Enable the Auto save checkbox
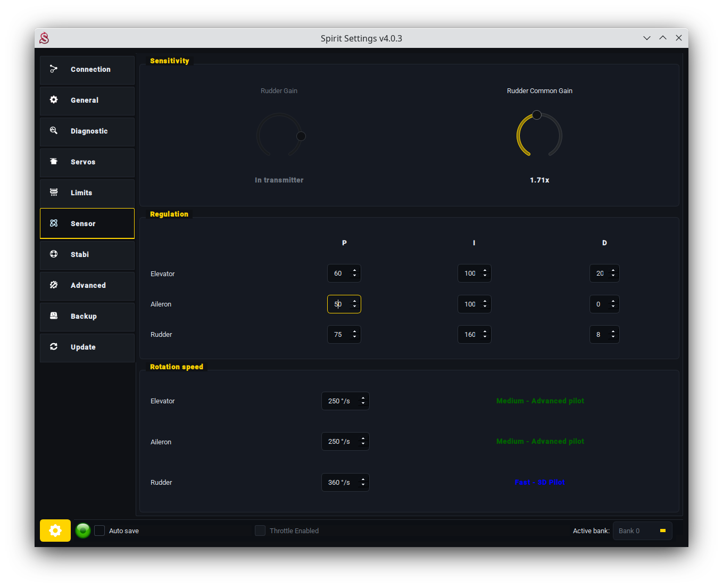 click(x=99, y=531)
